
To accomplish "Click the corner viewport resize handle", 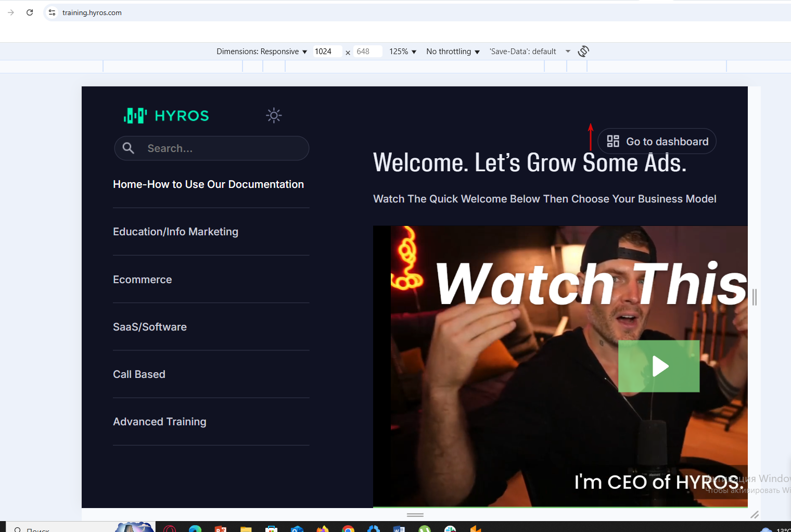I will (x=754, y=514).
